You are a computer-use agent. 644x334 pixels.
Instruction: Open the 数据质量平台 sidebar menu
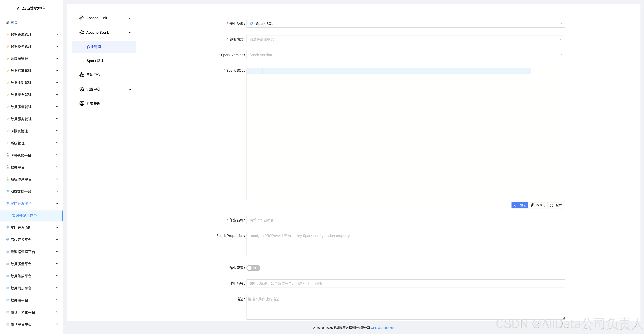click(x=31, y=264)
